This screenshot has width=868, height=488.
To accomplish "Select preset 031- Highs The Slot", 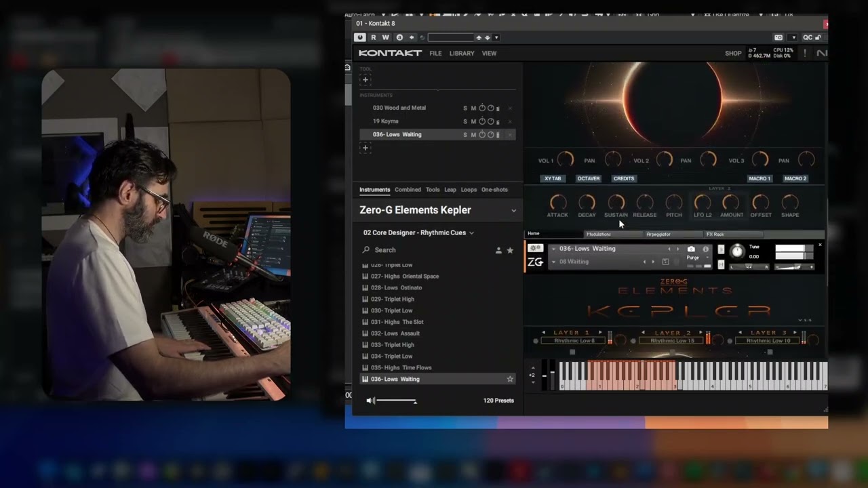I will pyautogui.click(x=397, y=322).
